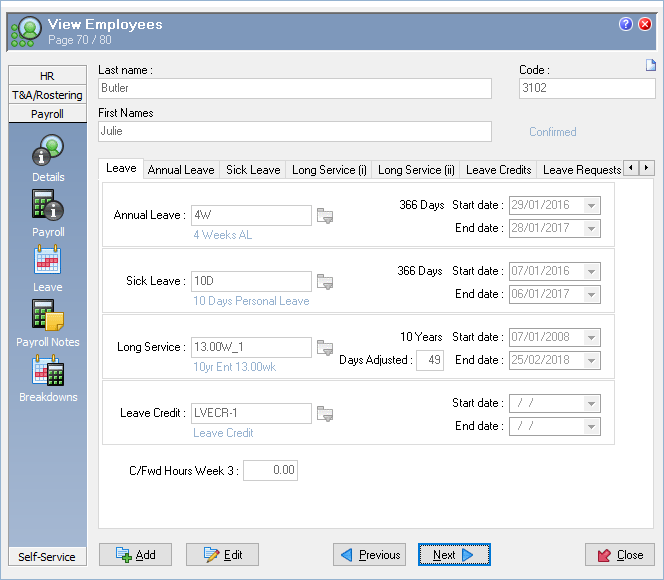Screen dimensions: 664x580
Task: Open the Long Service End date dropdown
Action: click(591, 361)
